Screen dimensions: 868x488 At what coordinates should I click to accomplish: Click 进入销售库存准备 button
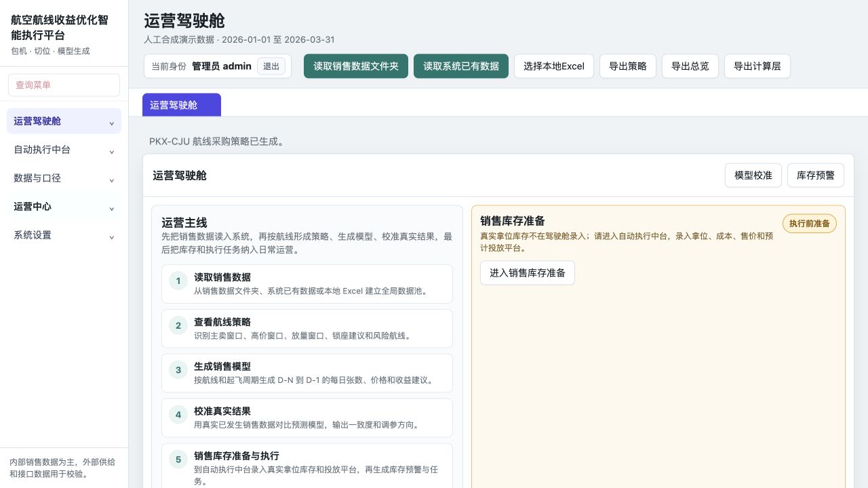coord(528,273)
